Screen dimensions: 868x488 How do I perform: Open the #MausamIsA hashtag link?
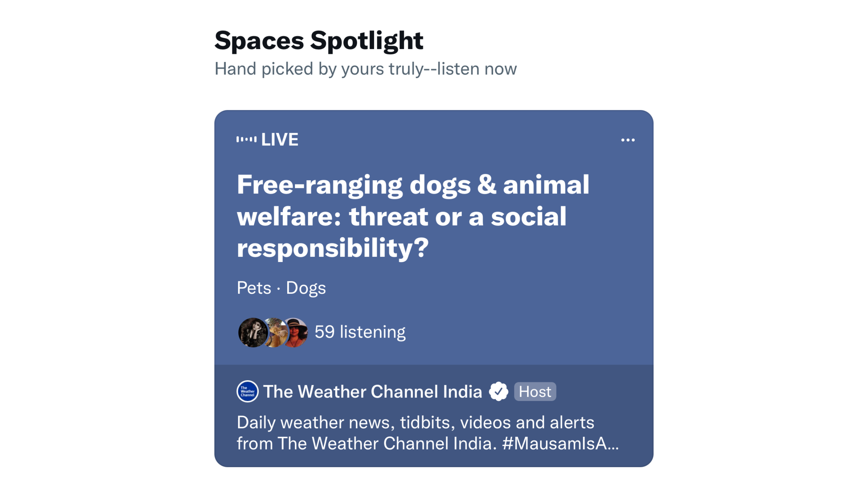coord(559,443)
